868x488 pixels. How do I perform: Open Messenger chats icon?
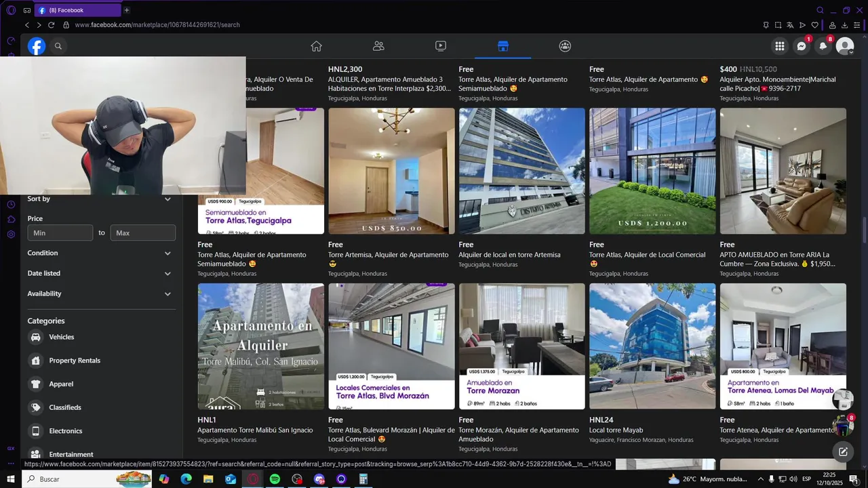[x=802, y=46]
